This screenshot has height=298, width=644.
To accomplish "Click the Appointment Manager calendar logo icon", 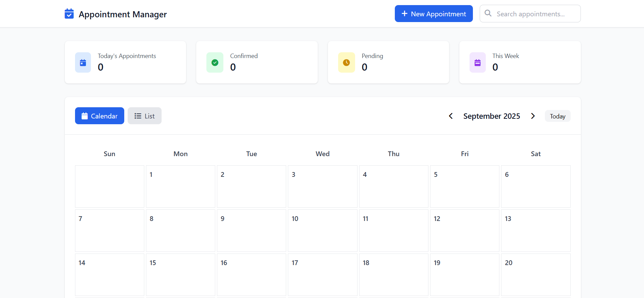I will click(69, 14).
